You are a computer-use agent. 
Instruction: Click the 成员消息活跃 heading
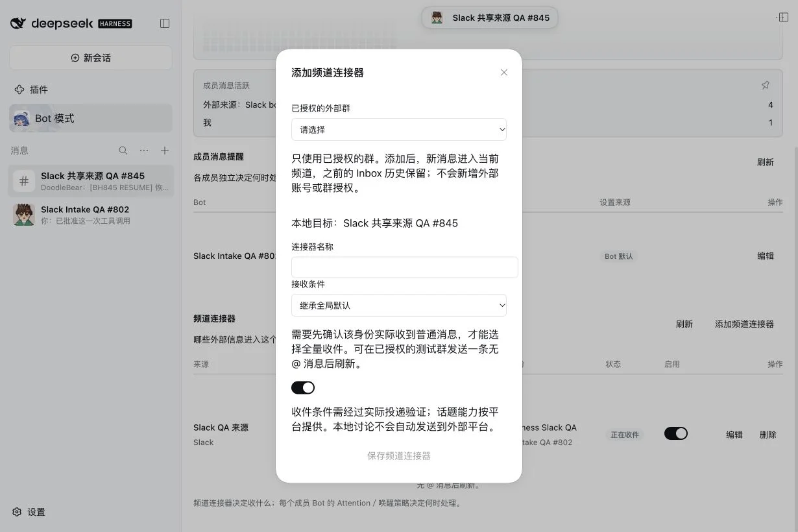click(226, 86)
